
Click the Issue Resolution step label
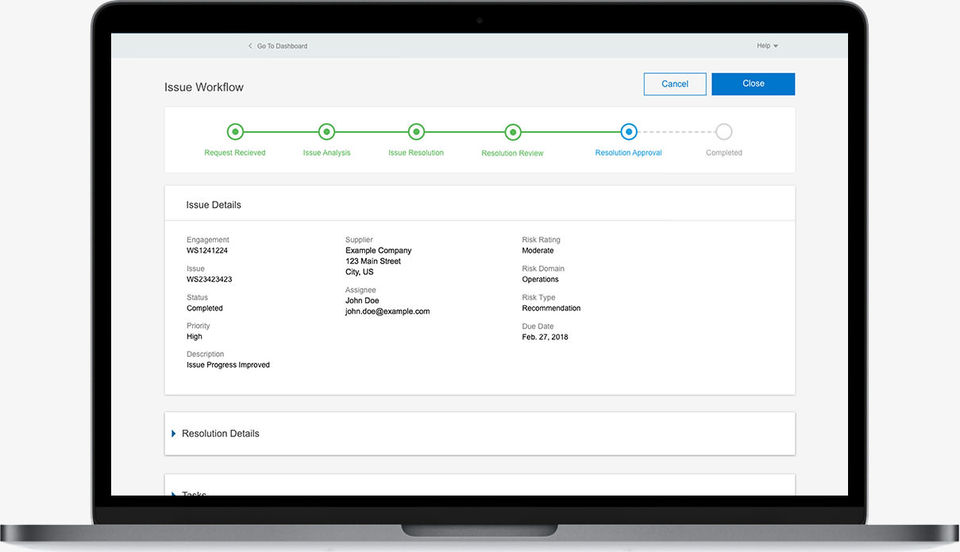click(x=416, y=153)
